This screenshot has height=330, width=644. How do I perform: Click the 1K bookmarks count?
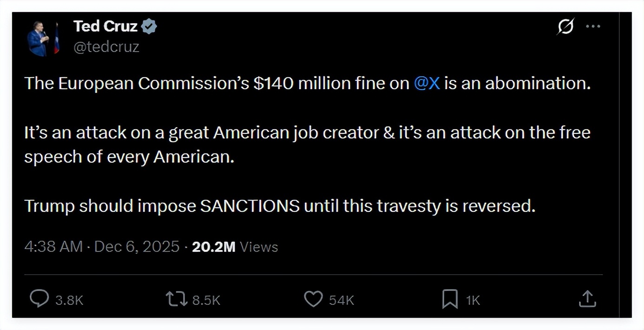(x=473, y=300)
